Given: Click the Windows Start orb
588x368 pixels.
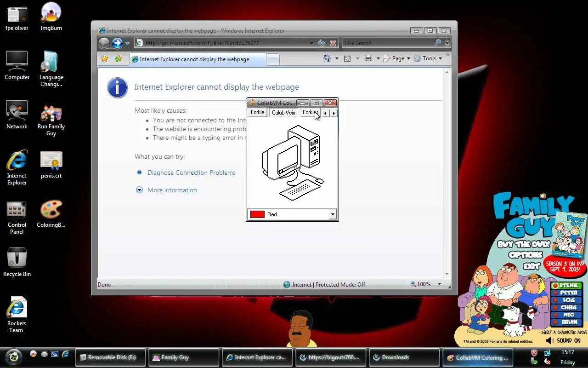Looking at the screenshot, I should click(x=14, y=356).
